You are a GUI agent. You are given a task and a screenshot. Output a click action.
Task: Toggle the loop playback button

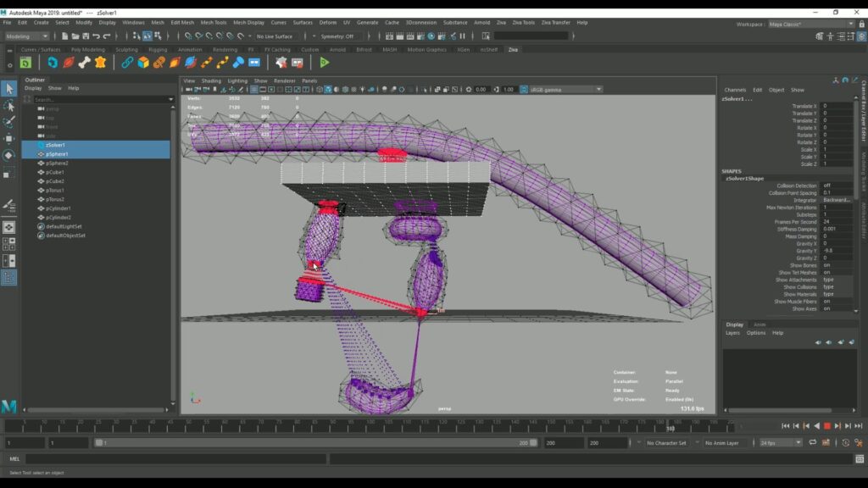pyautogui.click(x=813, y=442)
